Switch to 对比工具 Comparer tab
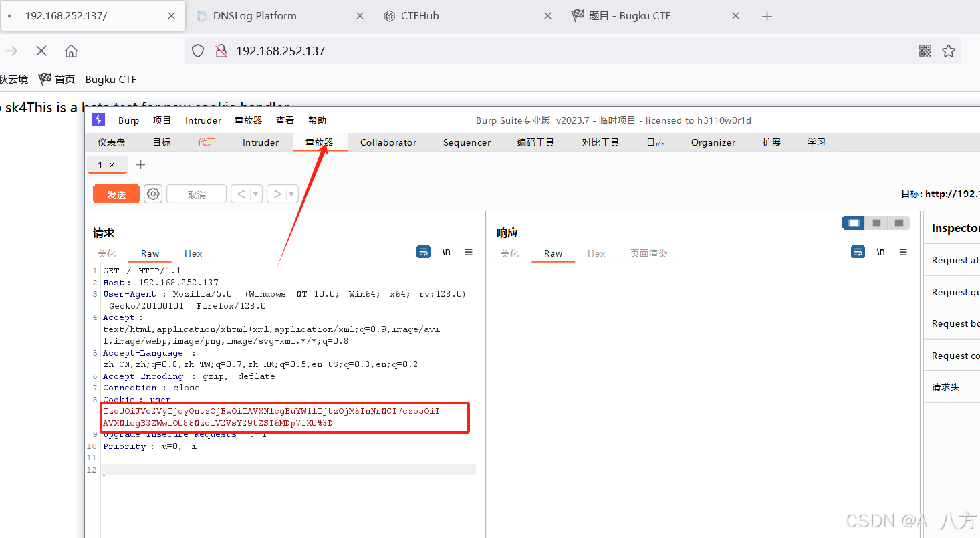The height and width of the screenshot is (538, 980). point(601,142)
